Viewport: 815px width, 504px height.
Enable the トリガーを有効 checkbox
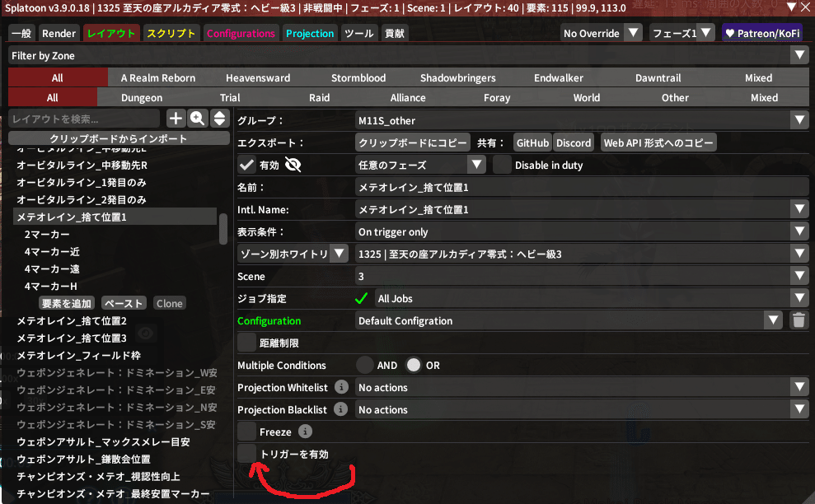pos(246,454)
